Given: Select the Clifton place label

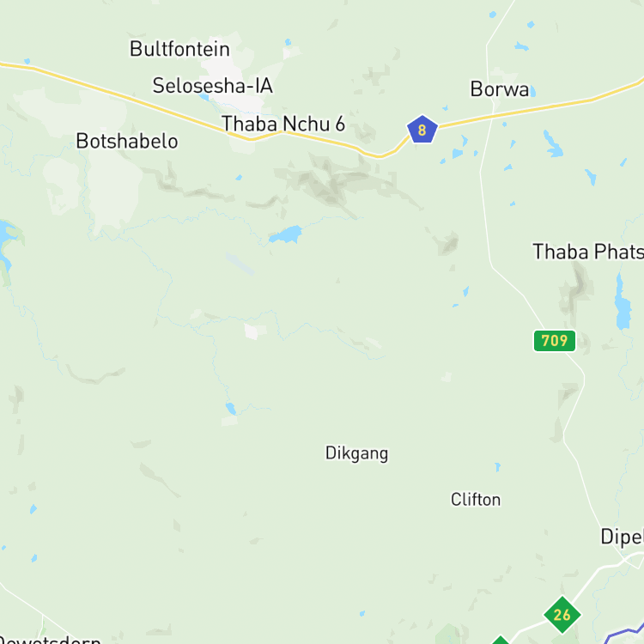Looking at the screenshot, I should click(x=476, y=500).
